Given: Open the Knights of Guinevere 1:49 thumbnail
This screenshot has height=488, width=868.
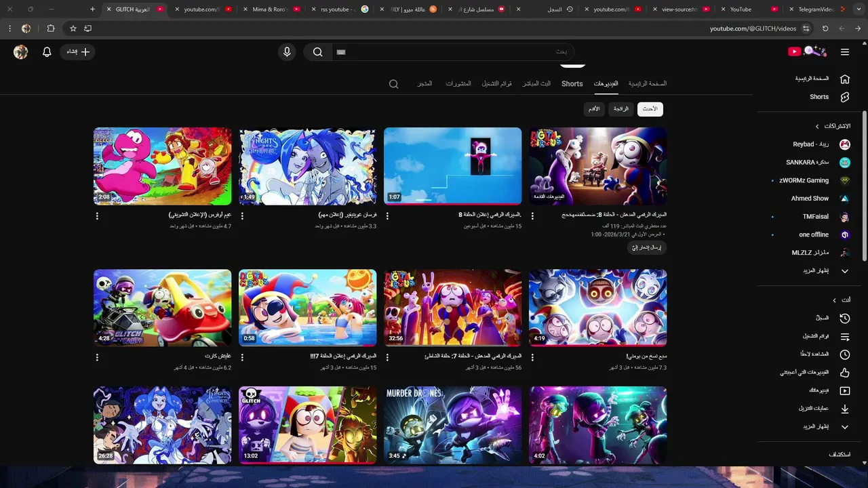Looking at the screenshot, I should coord(307,166).
